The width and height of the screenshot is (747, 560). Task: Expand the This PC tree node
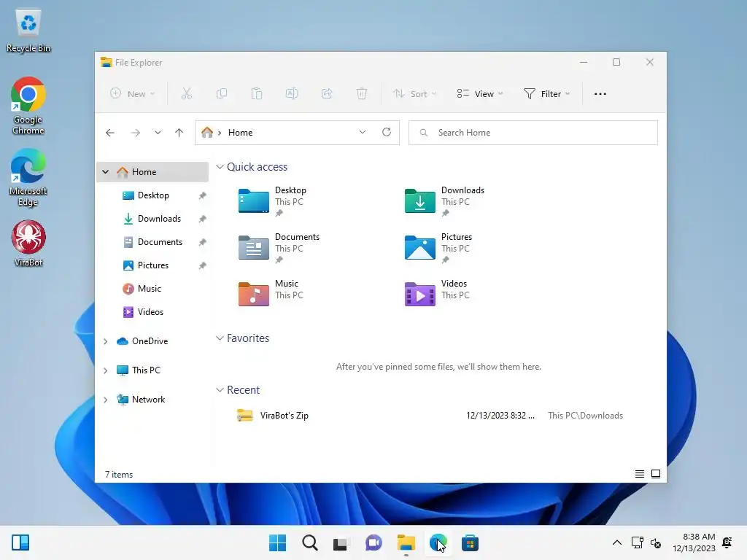pyautogui.click(x=105, y=370)
